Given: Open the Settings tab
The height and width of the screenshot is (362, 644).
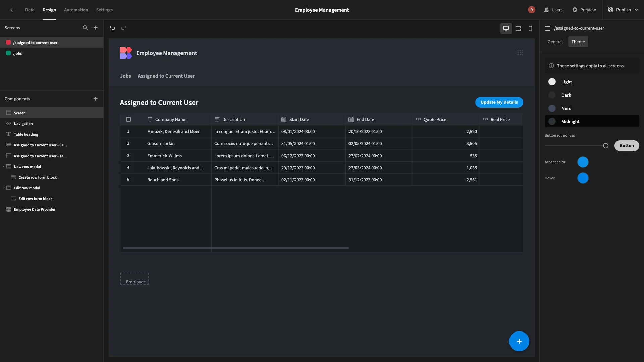Looking at the screenshot, I should click(x=104, y=10).
